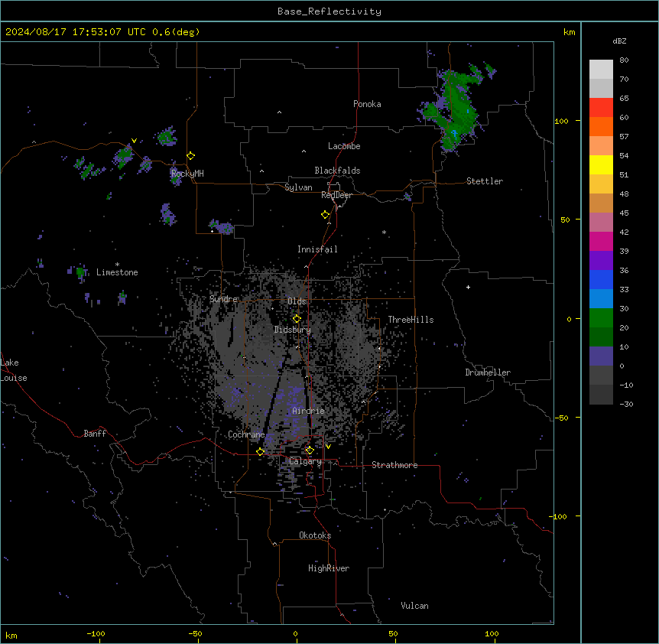Screen dimensions: 659x644
Task: Click the Cochrane town label
Action: coord(246,434)
